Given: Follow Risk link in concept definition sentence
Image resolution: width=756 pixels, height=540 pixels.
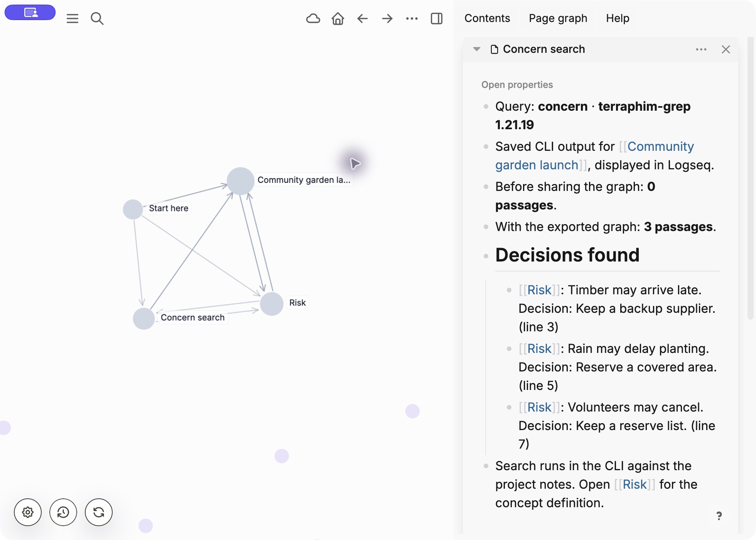Looking at the screenshot, I should (634, 484).
